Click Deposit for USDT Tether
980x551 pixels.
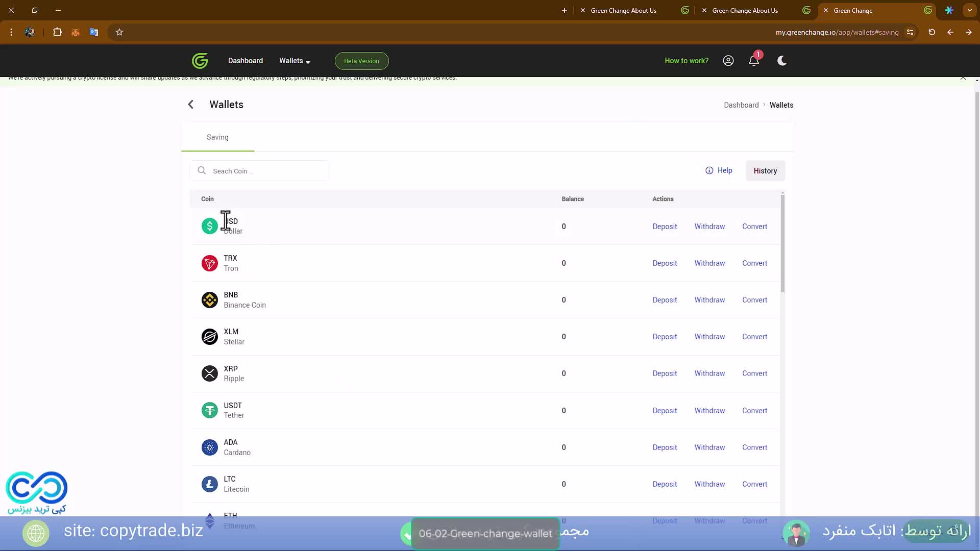click(665, 411)
